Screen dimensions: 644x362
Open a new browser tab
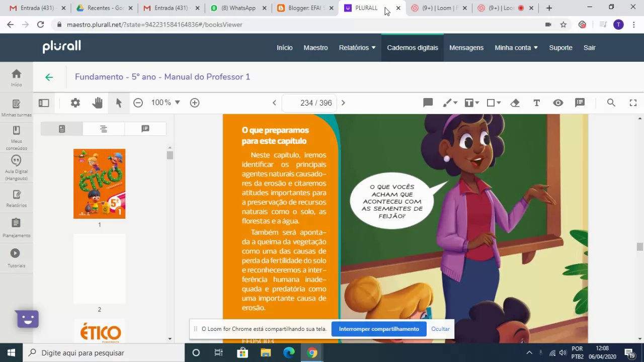click(x=549, y=8)
